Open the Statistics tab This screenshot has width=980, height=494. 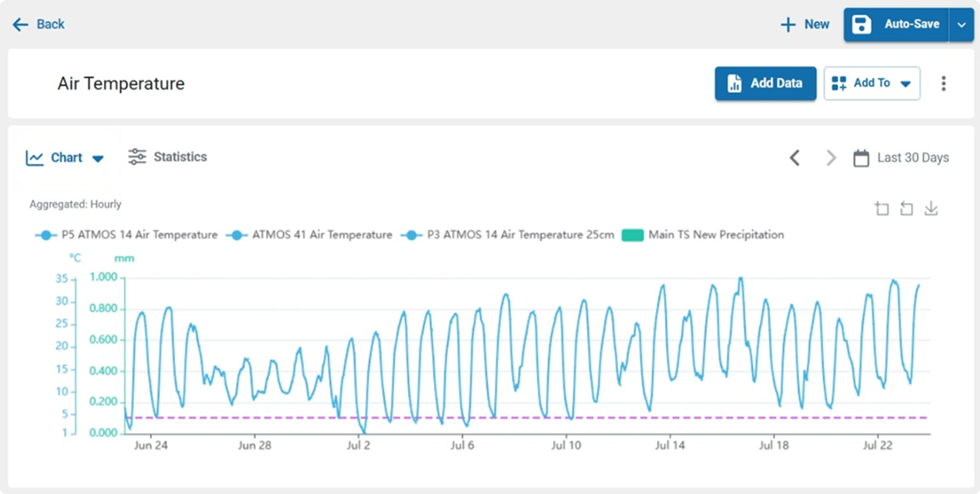167,157
